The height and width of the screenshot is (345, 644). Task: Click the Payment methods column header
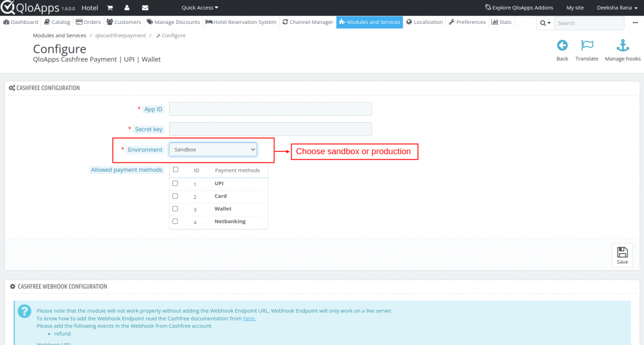tap(237, 170)
